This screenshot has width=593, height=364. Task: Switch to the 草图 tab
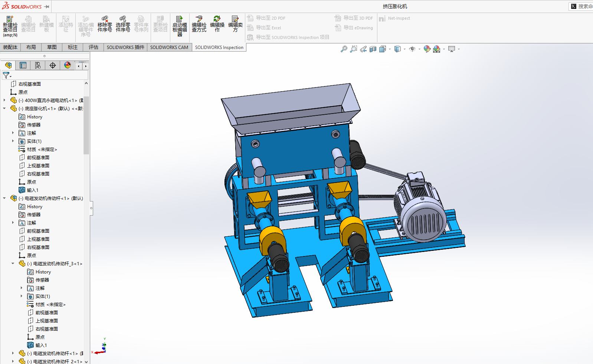tap(52, 47)
